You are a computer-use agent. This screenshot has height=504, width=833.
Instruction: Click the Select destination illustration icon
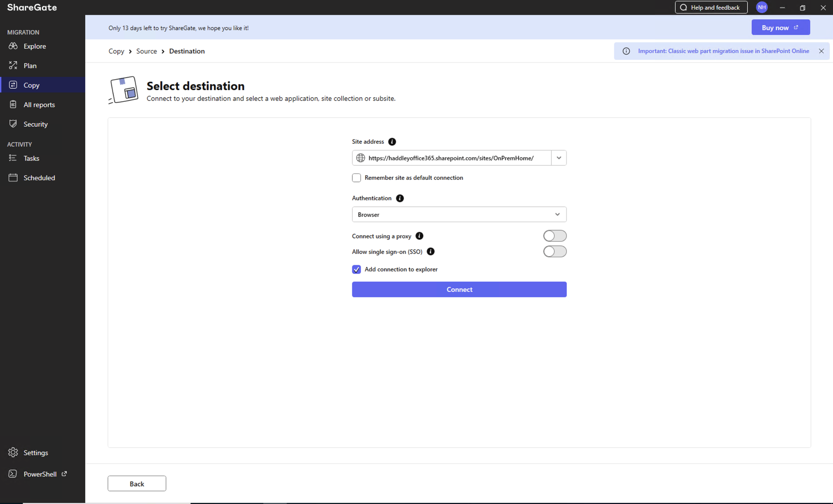[124, 90]
